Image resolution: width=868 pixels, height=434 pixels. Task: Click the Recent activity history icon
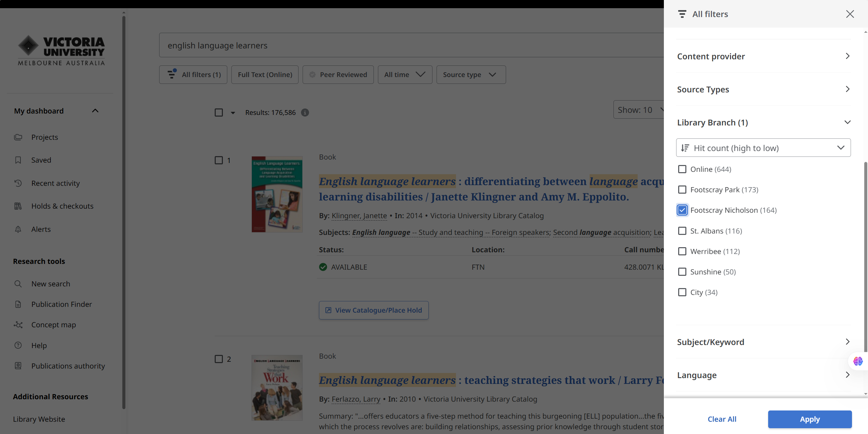point(18,183)
